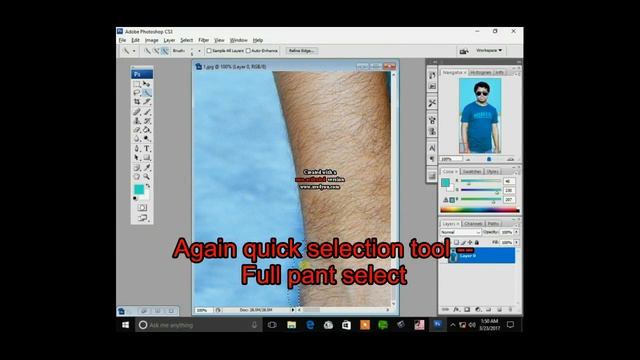Open the Brush picker dropdown
This screenshot has height=360, width=640.
coord(200,51)
